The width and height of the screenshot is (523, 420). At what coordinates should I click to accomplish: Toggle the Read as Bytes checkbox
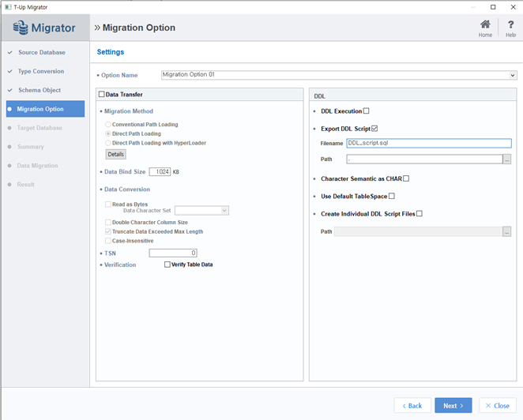pyautogui.click(x=108, y=204)
